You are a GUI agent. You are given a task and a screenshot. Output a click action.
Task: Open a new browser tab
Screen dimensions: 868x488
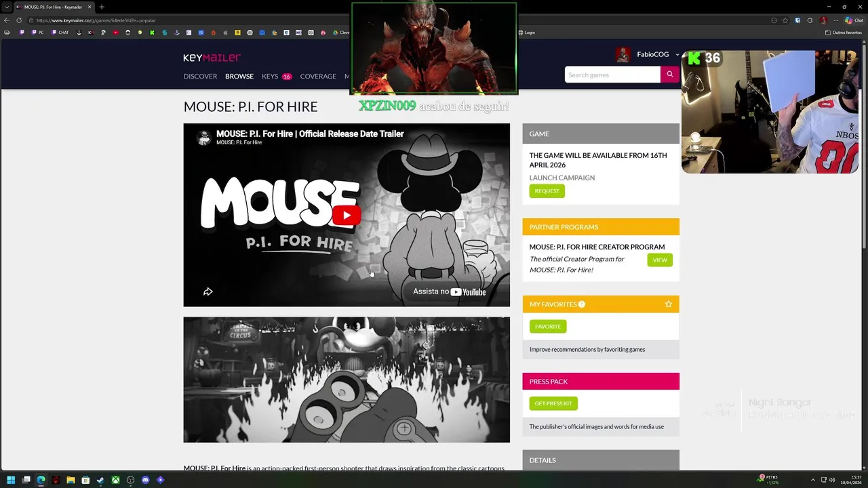tap(102, 7)
